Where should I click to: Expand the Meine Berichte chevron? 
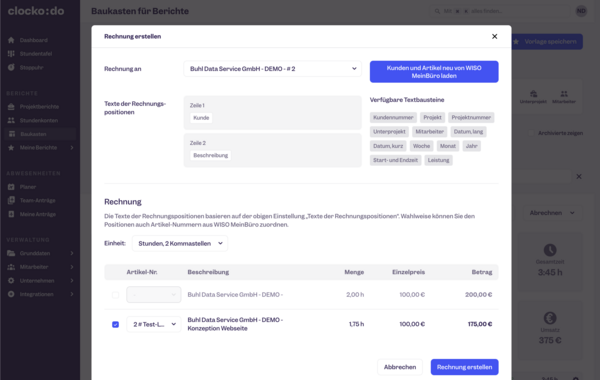tap(72, 148)
